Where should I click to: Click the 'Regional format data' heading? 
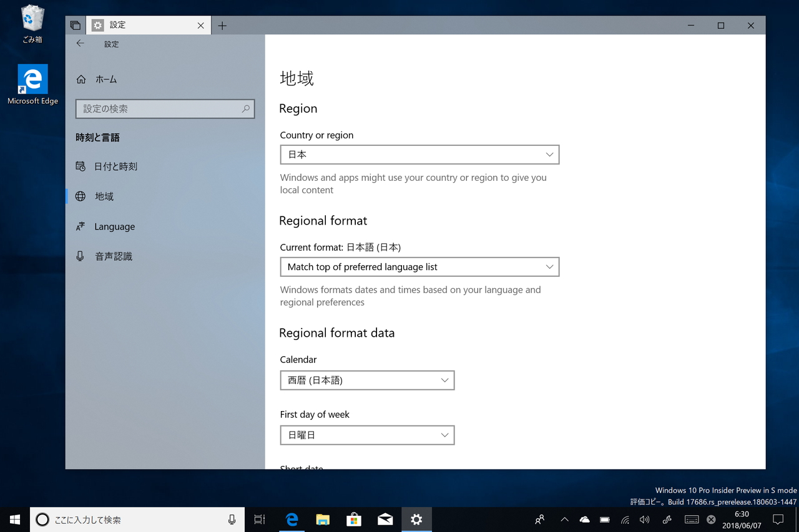click(x=336, y=333)
